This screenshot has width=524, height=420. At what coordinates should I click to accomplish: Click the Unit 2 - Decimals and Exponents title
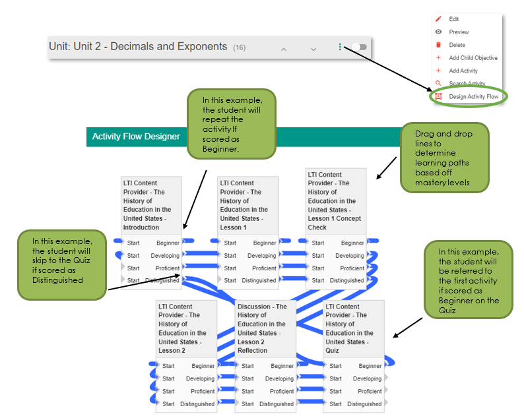pyautogui.click(x=138, y=46)
